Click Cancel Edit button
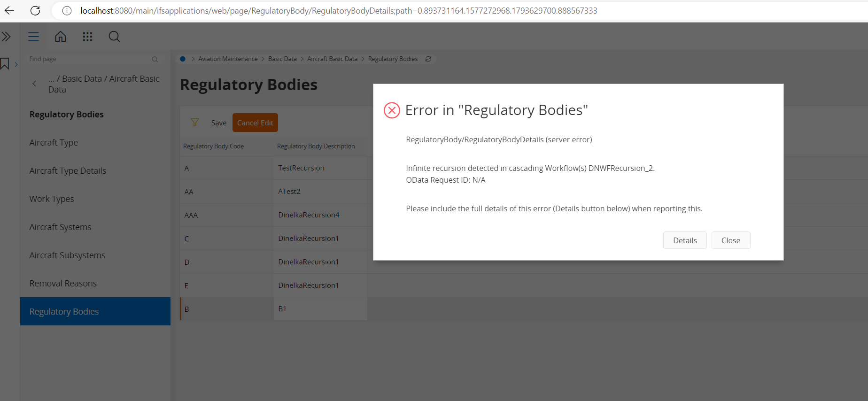This screenshot has height=401, width=868. 255,123
